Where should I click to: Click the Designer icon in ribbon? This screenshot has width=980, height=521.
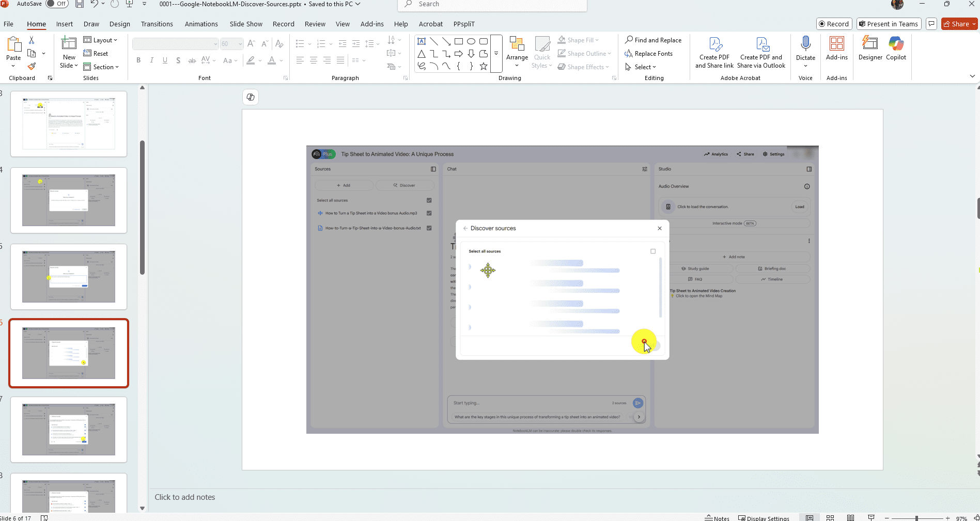click(870, 49)
